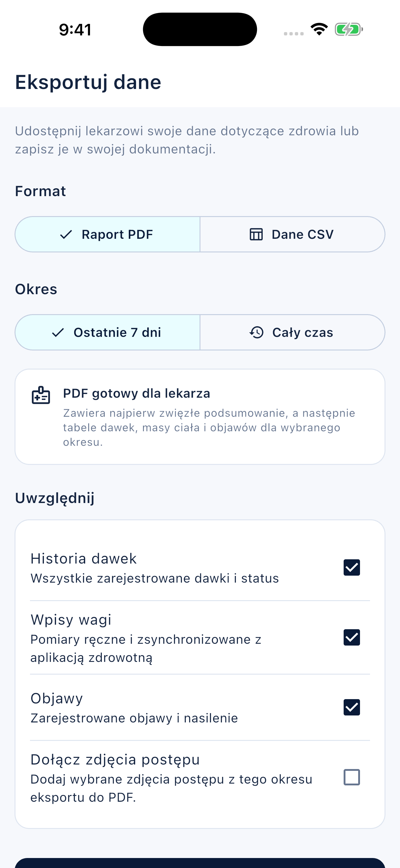Tap the history clock icon by Cały czas
Viewport: 400px width, 868px height.
(256, 333)
